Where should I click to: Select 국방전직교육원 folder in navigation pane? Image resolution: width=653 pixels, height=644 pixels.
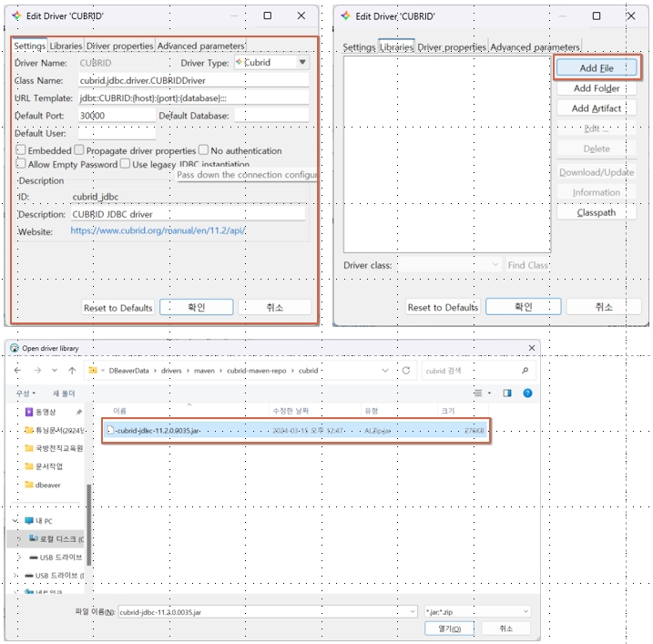[x=54, y=448]
